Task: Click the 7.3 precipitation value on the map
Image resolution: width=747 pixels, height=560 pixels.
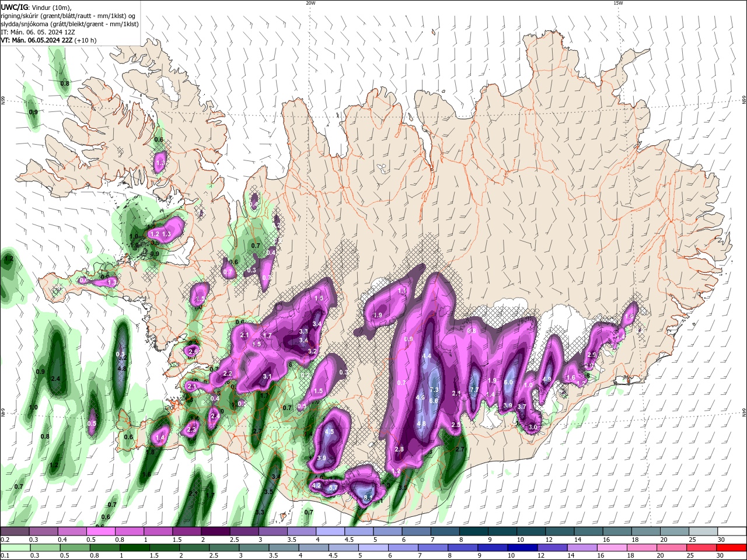Action: coord(434,390)
